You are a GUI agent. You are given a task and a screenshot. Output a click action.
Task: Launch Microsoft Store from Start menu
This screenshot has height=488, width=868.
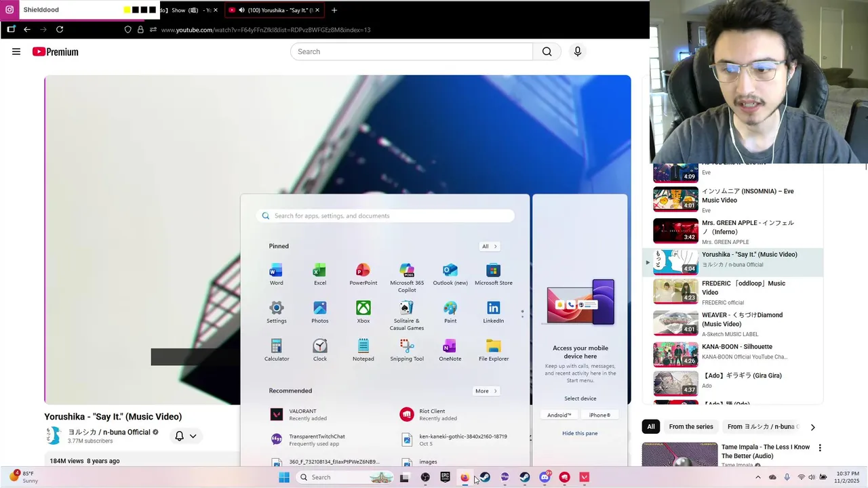[x=494, y=274]
